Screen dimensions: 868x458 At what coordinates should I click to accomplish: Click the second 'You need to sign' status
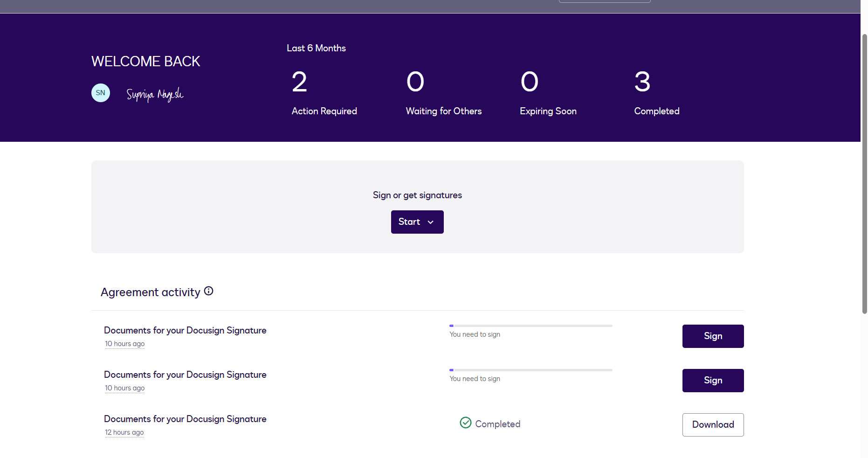click(x=475, y=379)
